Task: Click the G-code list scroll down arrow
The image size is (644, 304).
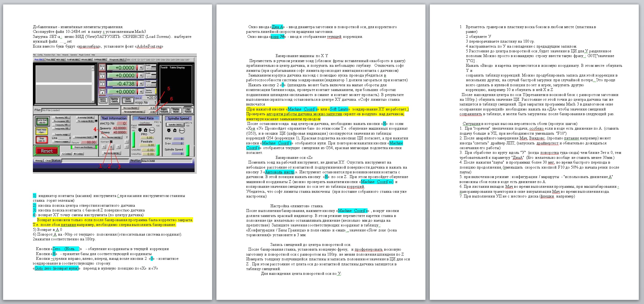Action: coord(93,101)
